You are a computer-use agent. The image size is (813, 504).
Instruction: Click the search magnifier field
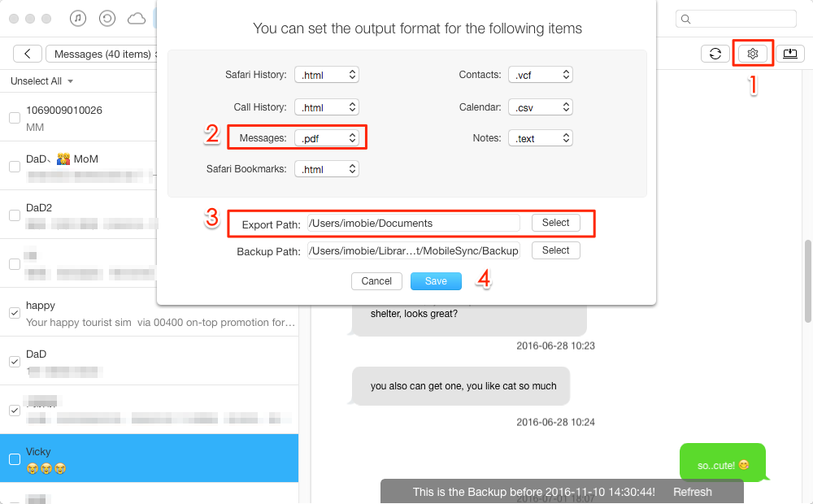point(736,20)
